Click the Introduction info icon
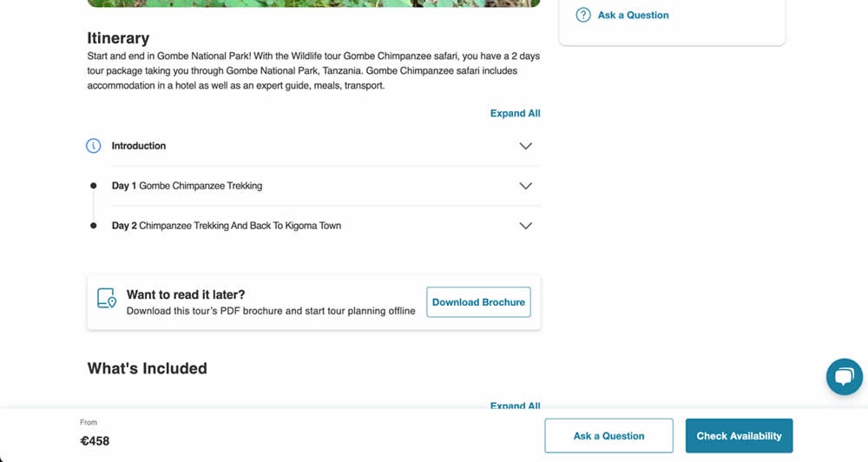The height and width of the screenshot is (462, 868). [x=94, y=146]
